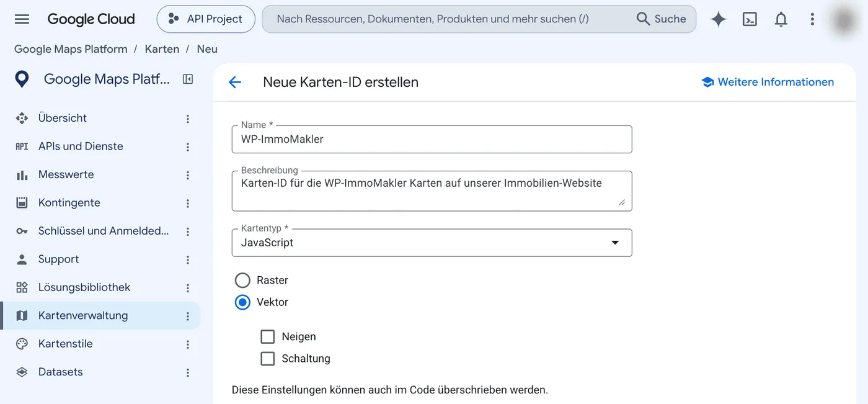Open Übersicht in the sidebar
Viewport: 868px width, 404px height.
[x=63, y=118]
